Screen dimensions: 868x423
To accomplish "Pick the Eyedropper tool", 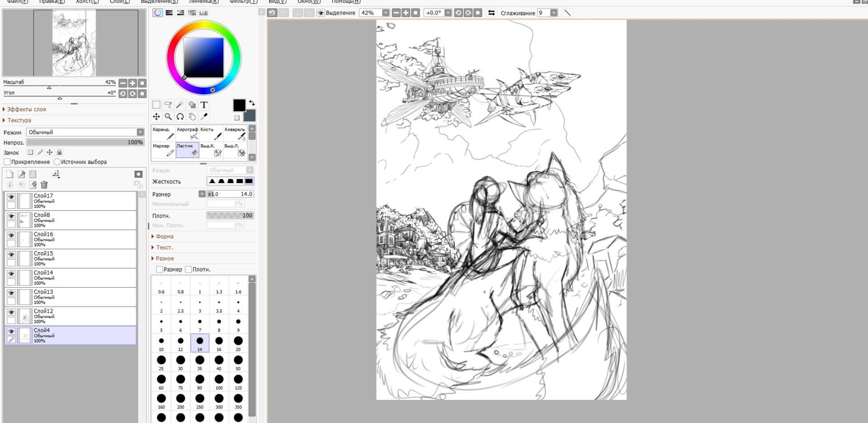I will (204, 117).
